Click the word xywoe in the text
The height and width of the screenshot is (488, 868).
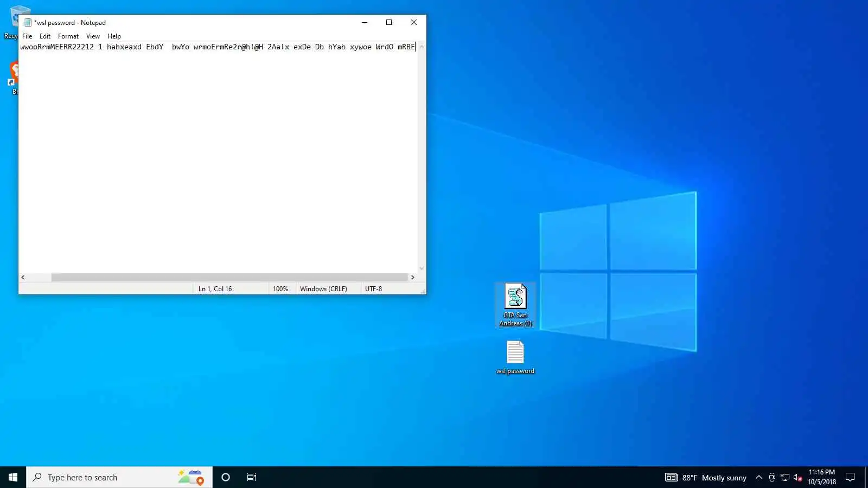[x=361, y=47]
